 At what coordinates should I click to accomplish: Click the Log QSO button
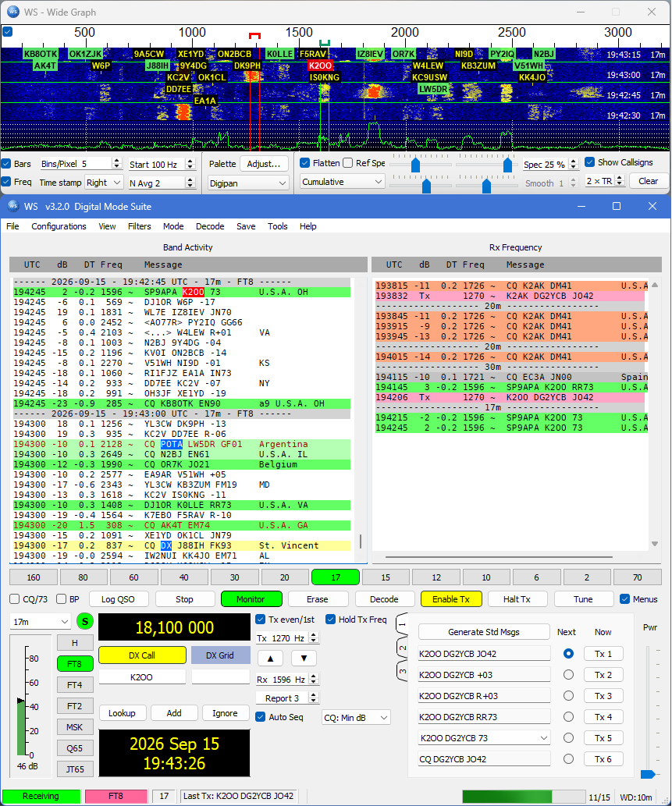point(118,599)
